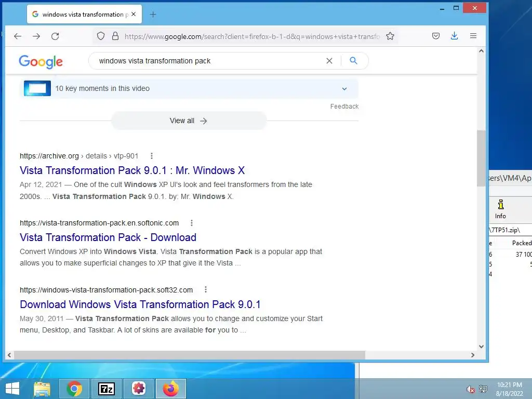Send Feedback on video results
Image resolution: width=532 pixels, height=399 pixels.
point(344,107)
